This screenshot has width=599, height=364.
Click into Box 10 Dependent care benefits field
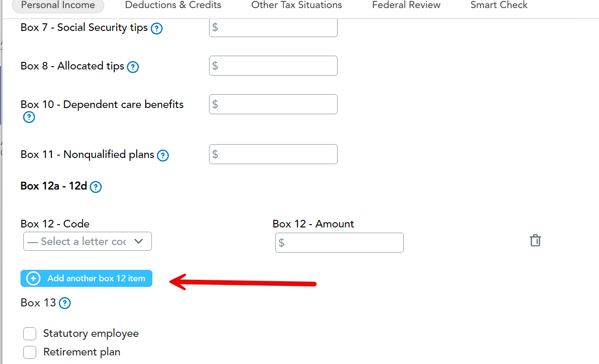click(x=273, y=104)
